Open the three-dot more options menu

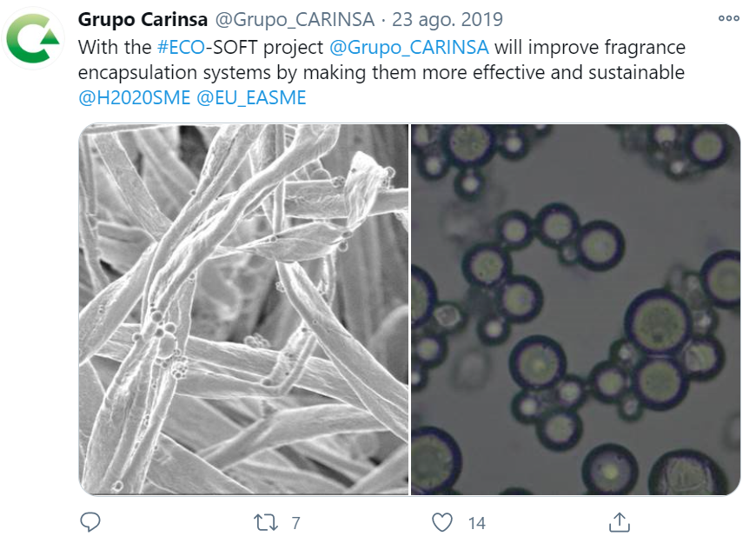pos(728,18)
